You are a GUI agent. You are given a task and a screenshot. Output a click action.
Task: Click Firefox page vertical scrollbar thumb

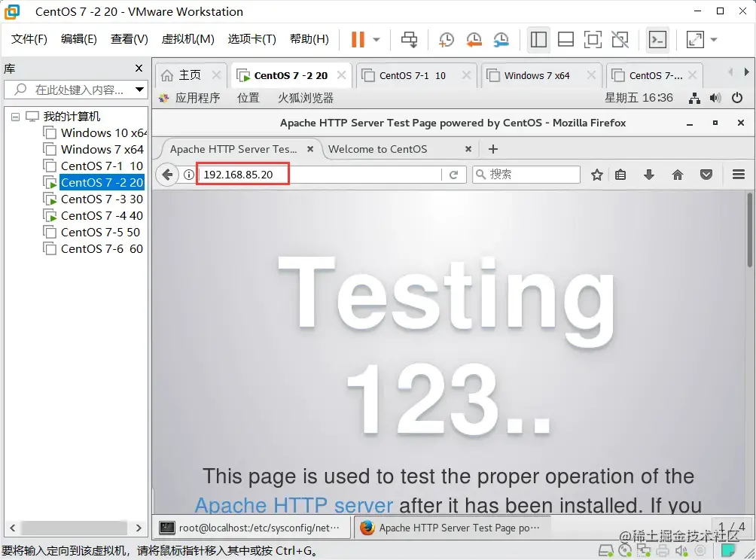[x=750, y=230]
